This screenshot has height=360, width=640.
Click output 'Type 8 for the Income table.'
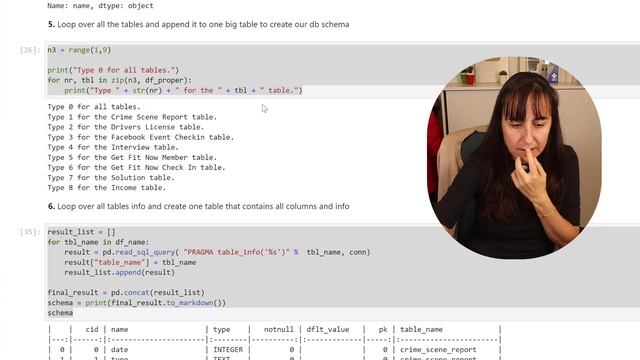point(107,188)
